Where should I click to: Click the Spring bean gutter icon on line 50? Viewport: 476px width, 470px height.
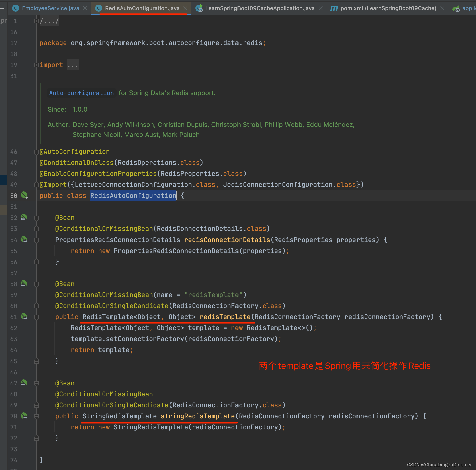(x=24, y=195)
